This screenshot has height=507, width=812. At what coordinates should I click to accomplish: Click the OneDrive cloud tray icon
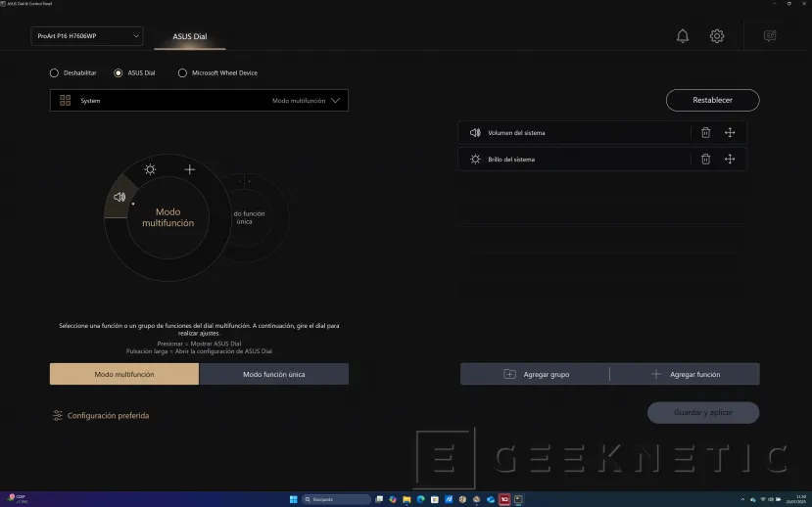click(753, 500)
